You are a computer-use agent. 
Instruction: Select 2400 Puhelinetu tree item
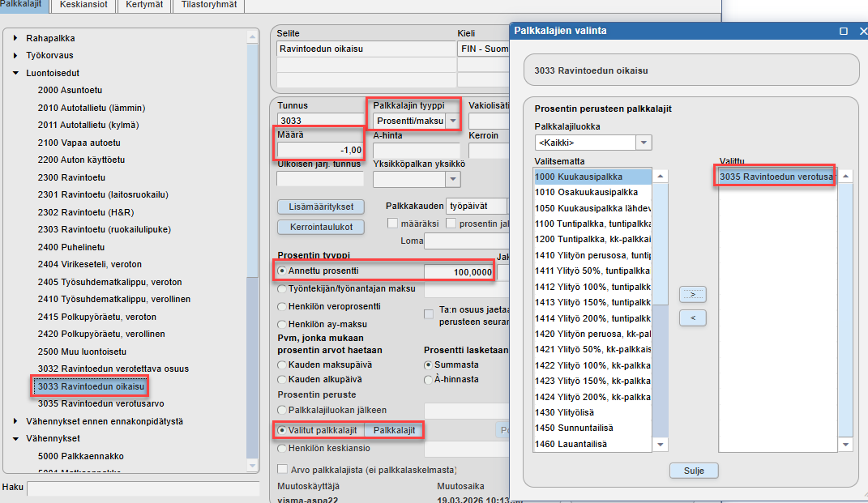click(x=71, y=247)
